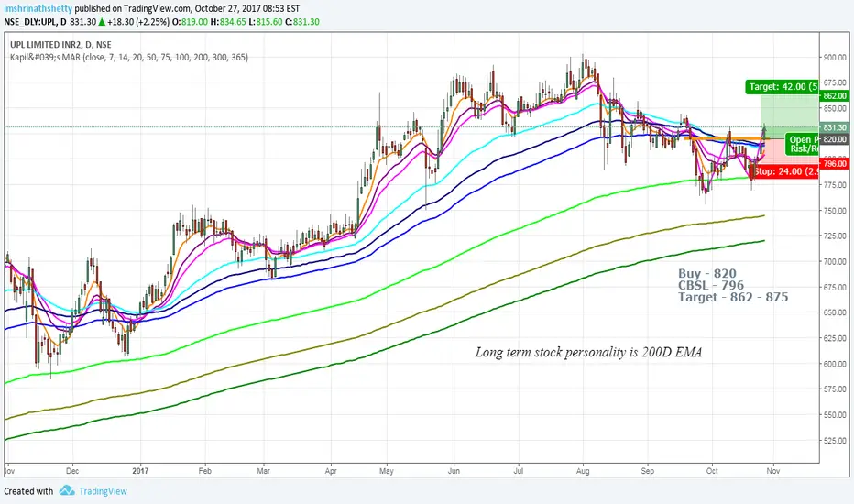The height and width of the screenshot is (504, 854).
Task: Click the 750.00 price axis label
Action: coord(835,211)
